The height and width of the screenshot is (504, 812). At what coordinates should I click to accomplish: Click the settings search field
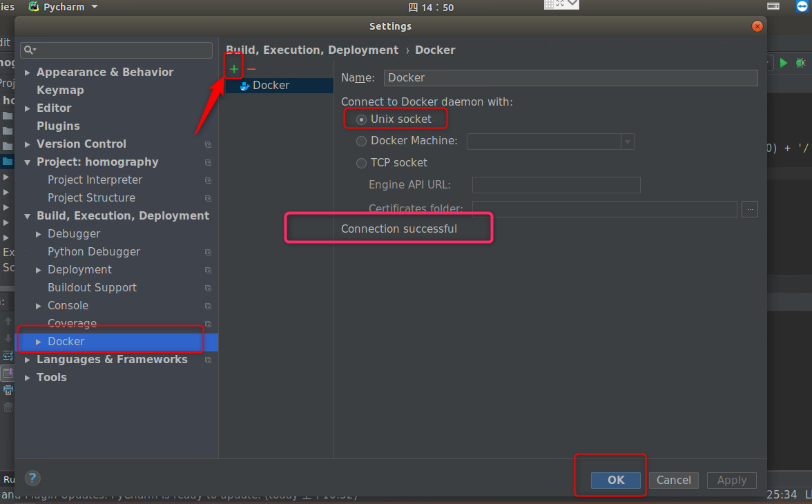click(x=116, y=50)
